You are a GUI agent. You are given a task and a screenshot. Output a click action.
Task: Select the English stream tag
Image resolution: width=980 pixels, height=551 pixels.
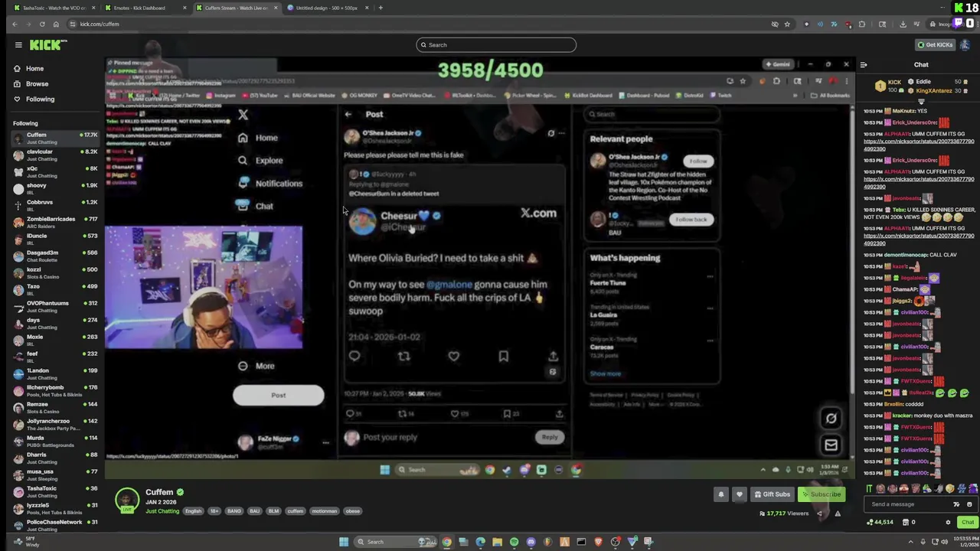[x=193, y=511]
